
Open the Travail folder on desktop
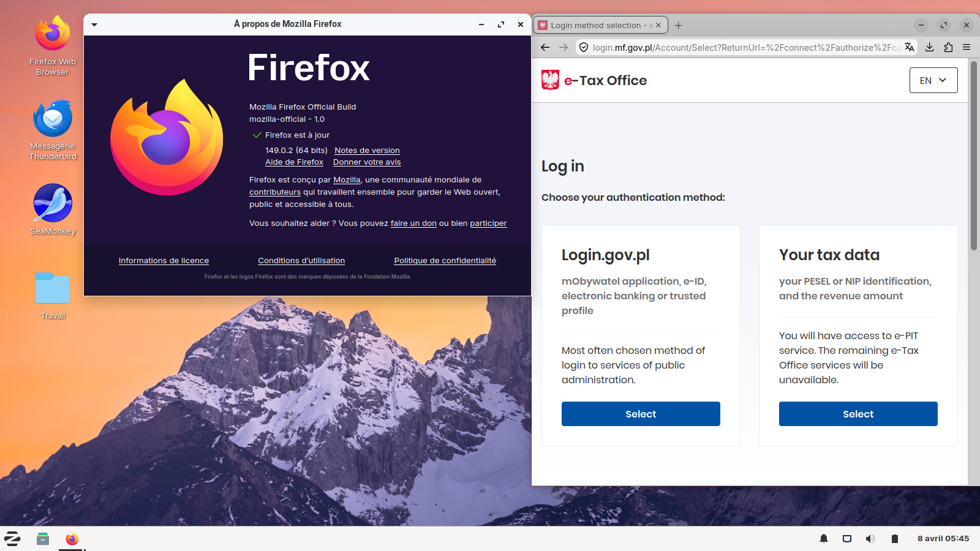[53, 296]
